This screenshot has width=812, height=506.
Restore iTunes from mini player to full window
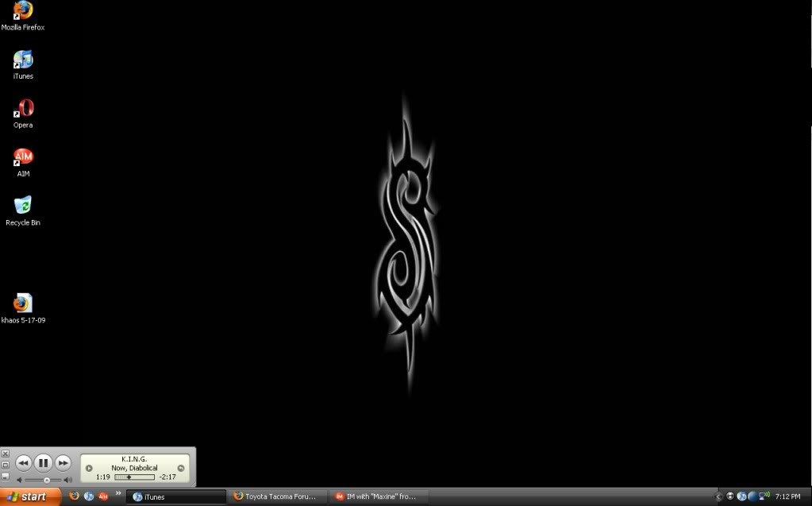click(6, 465)
